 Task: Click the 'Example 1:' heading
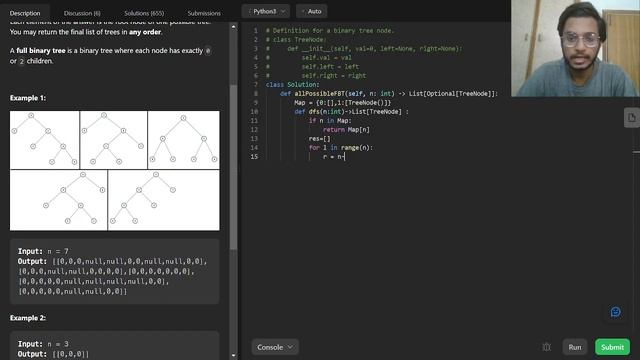(x=28, y=98)
